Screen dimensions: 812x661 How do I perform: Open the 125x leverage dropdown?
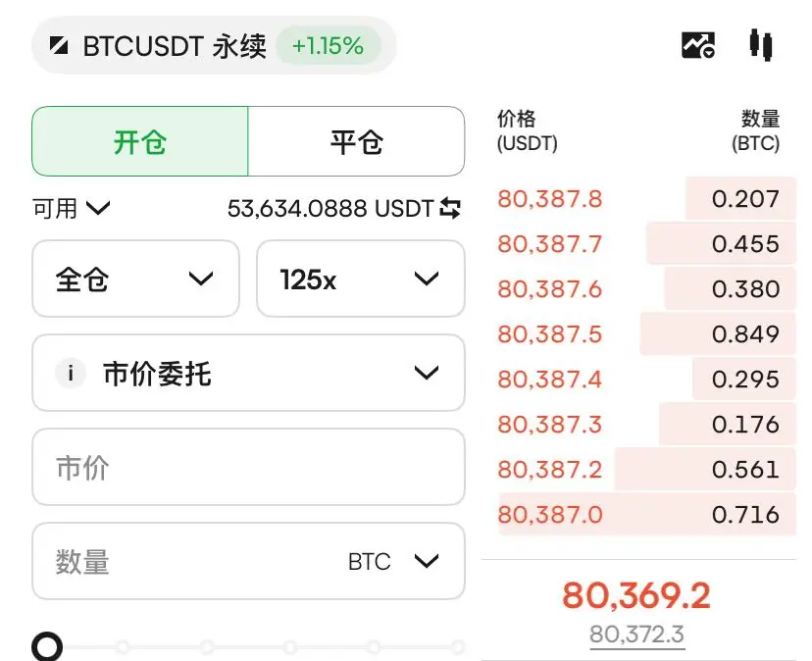(x=361, y=279)
